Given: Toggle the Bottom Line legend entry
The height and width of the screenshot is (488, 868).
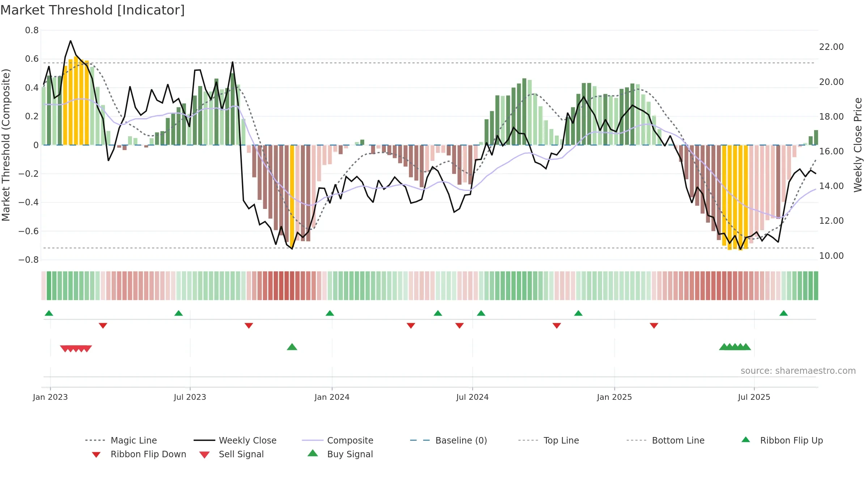Looking at the screenshot, I should pyautogui.click(x=665, y=440).
